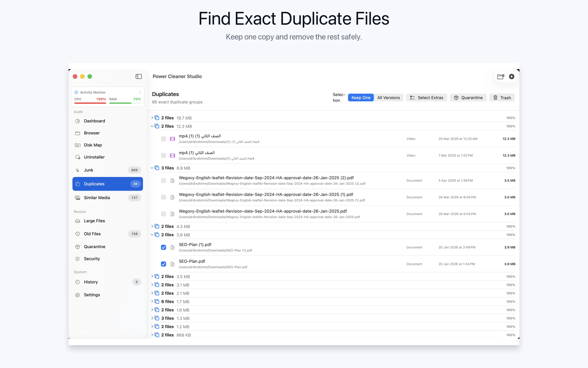Check the الصف الثاني (1).mp4 checkbox
The height and width of the screenshot is (368, 588).
[x=164, y=155]
